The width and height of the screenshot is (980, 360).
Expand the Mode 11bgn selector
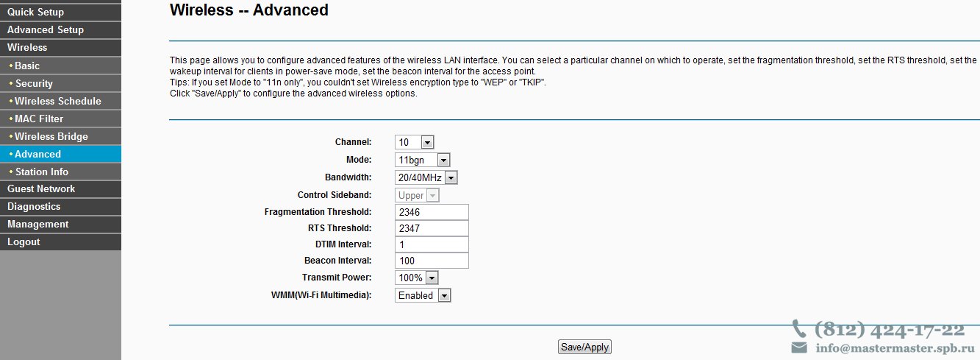[422, 160]
